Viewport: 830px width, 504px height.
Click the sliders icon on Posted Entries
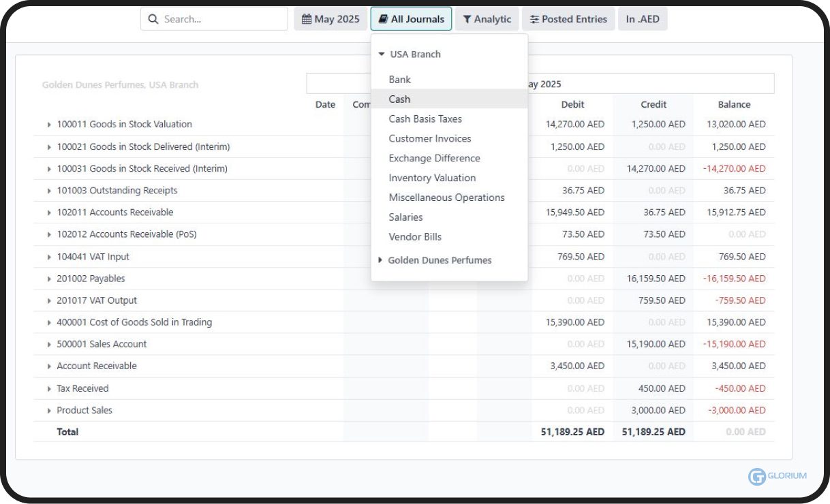(x=534, y=19)
